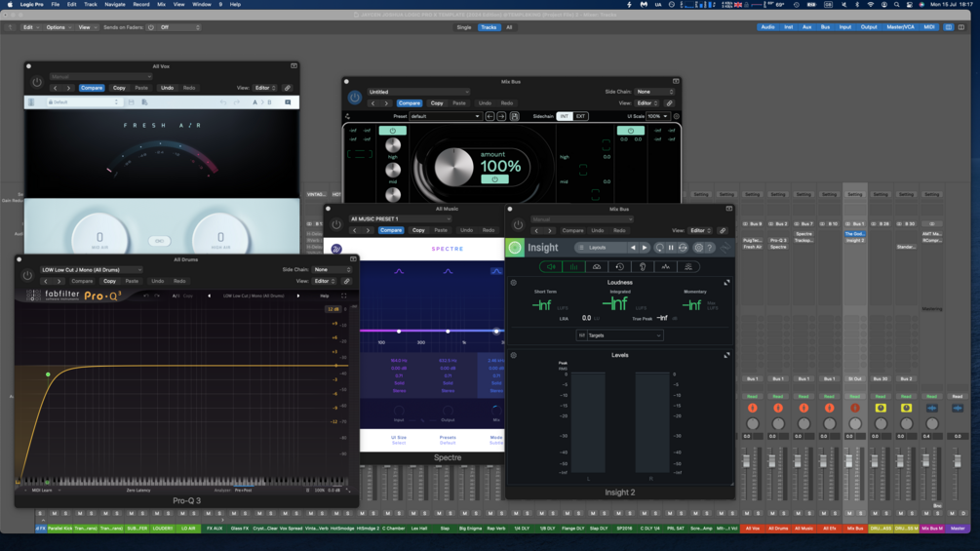Open the Mix menu in menu bar
Screen dimensions: 980x551
pos(161,4)
